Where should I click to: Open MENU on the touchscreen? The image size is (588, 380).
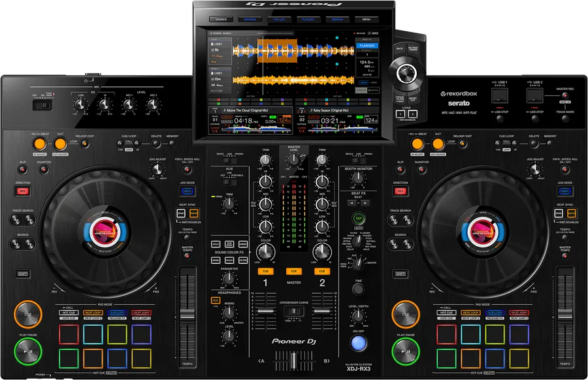[367, 19]
